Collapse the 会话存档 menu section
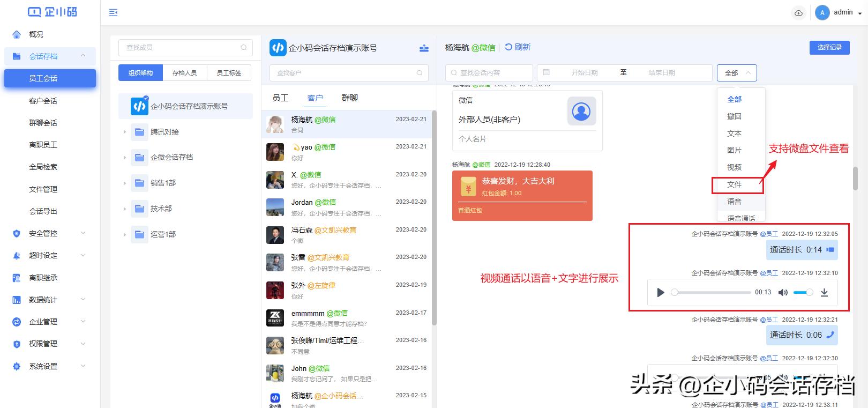Image resolution: width=868 pixels, height=408 pixels. (x=83, y=56)
